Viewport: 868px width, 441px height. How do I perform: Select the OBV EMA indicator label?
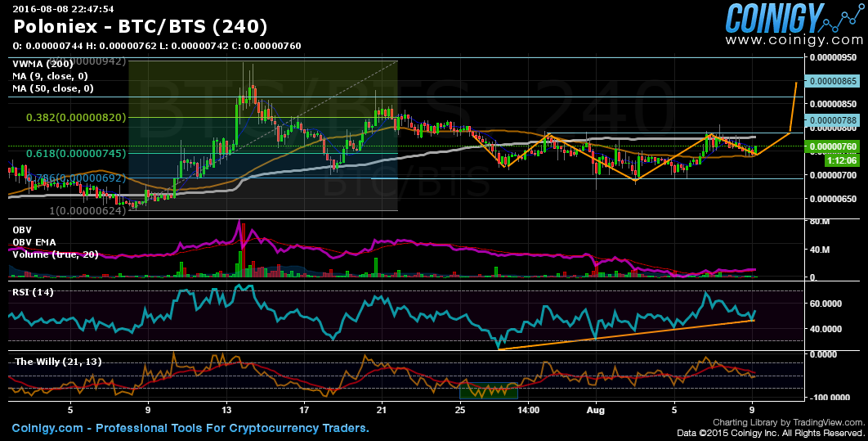[x=34, y=242]
